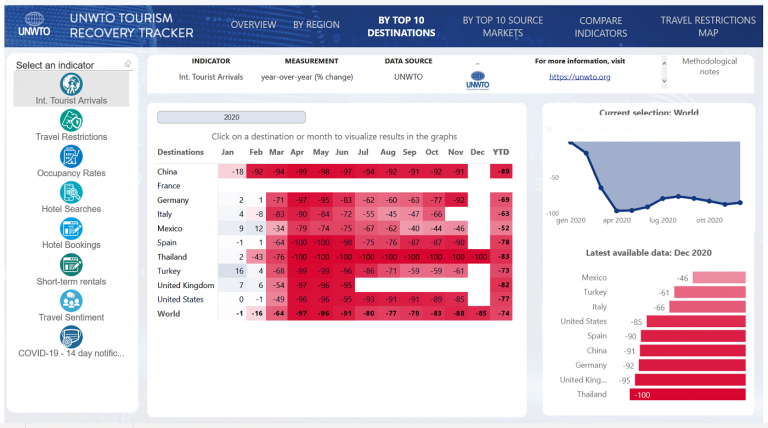Viewport: 768px width, 428px height.
Task: Click the Apr column header
Action: [x=297, y=152]
